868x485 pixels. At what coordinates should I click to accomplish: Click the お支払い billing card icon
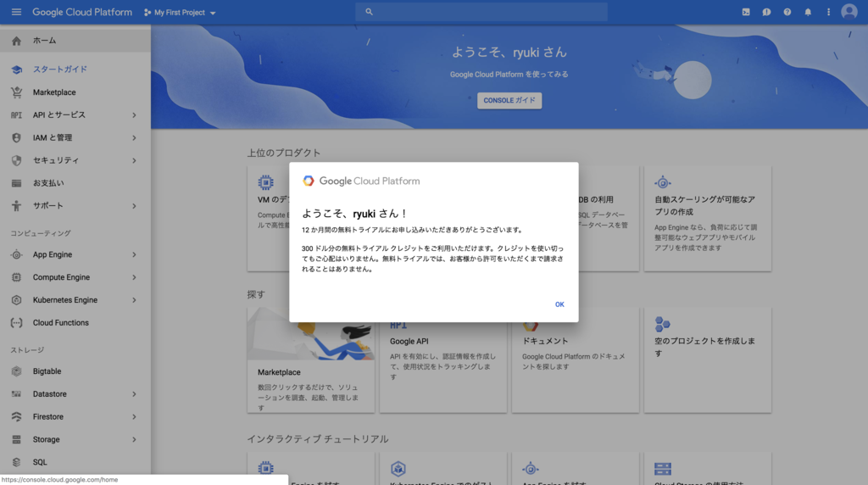coord(17,183)
